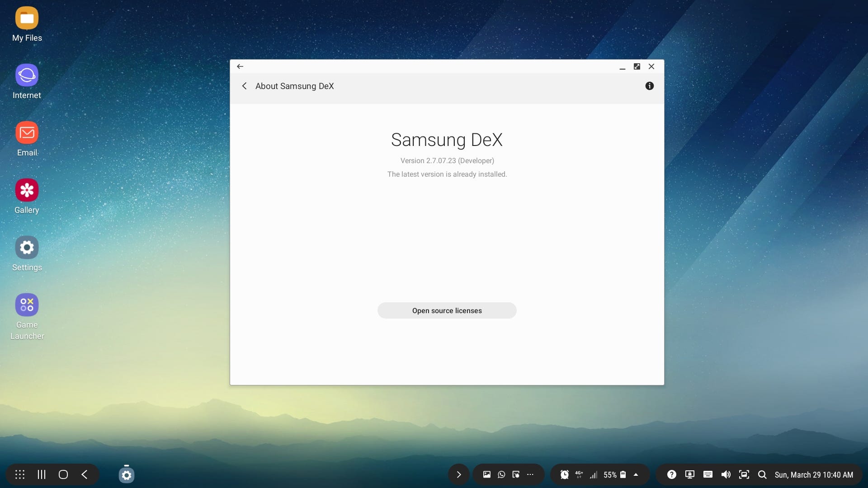Open the image notification icon
The image size is (868, 488).
tap(487, 474)
